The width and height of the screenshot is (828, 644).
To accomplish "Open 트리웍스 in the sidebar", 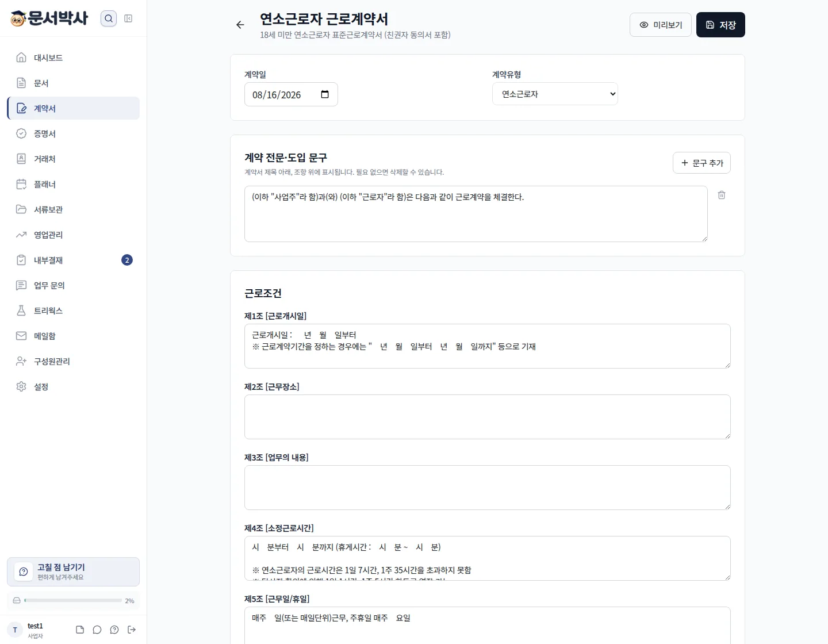I will tap(74, 310).
